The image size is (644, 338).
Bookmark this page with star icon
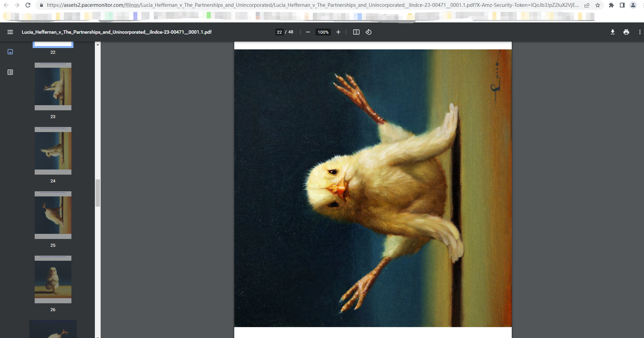pos(597,5)
